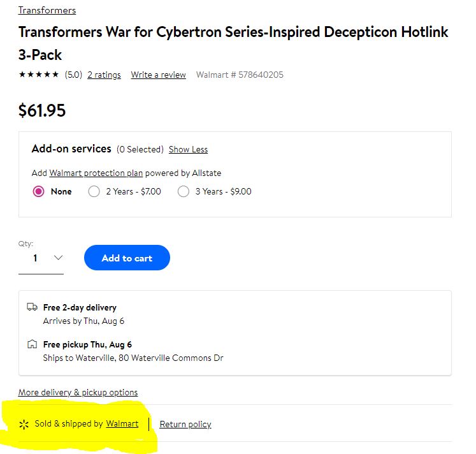Open the Walmart protection plan link
This screenshot has height=454, width=476.
tap(96, 173)
